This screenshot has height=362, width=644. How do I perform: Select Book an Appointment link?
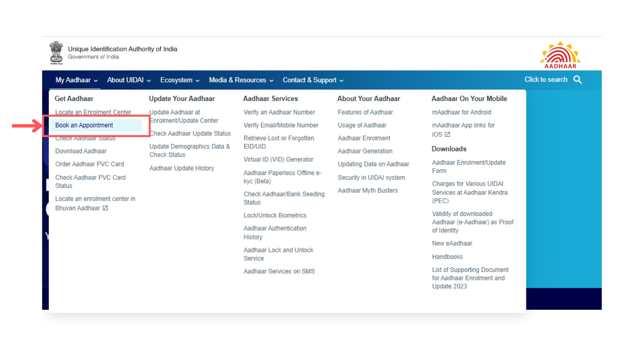point(84,125)
